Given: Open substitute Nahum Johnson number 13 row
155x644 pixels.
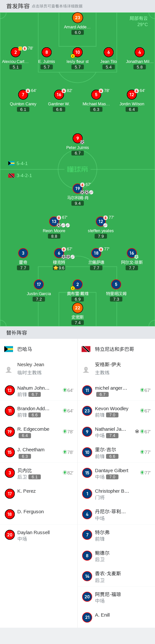Looking at the screenshot, I should click(39, 390).
